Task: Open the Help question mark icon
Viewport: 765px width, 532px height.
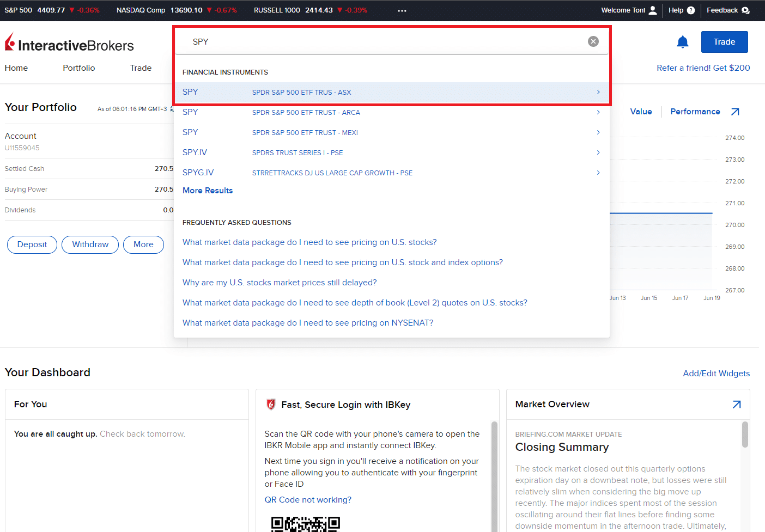Action: 691,10
